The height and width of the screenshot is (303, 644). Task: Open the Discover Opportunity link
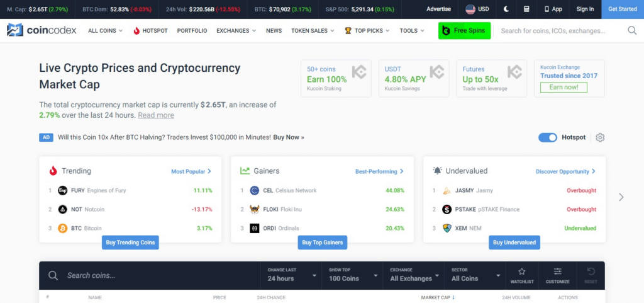coord(565,171)
